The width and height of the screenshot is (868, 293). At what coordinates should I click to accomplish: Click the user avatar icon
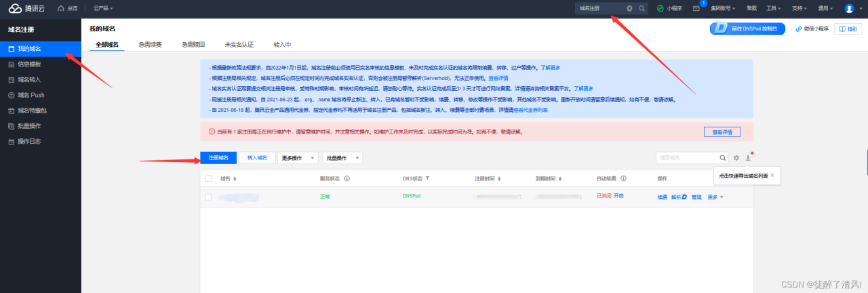click(849, 8)
